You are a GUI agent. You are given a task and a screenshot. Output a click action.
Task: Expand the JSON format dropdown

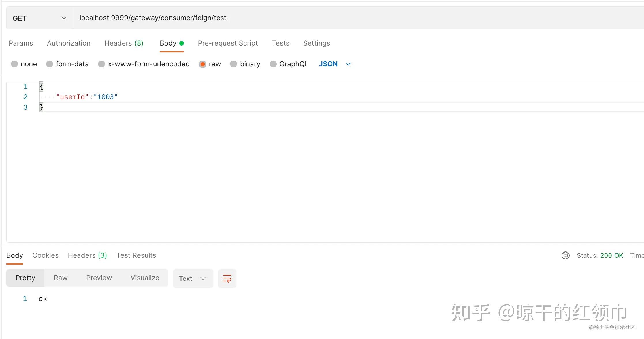point(335,64)
